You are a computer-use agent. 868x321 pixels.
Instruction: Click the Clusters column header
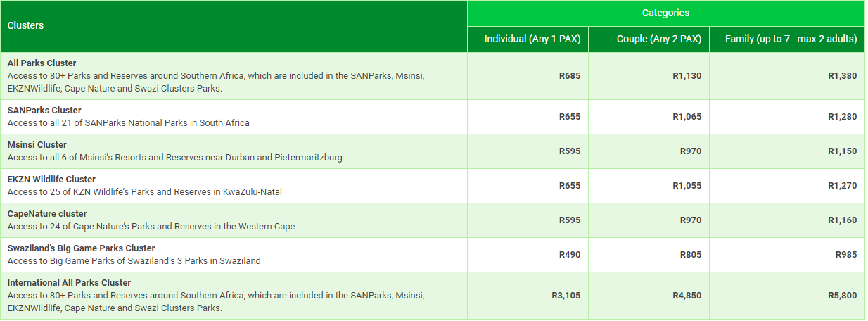coord(234,26)
